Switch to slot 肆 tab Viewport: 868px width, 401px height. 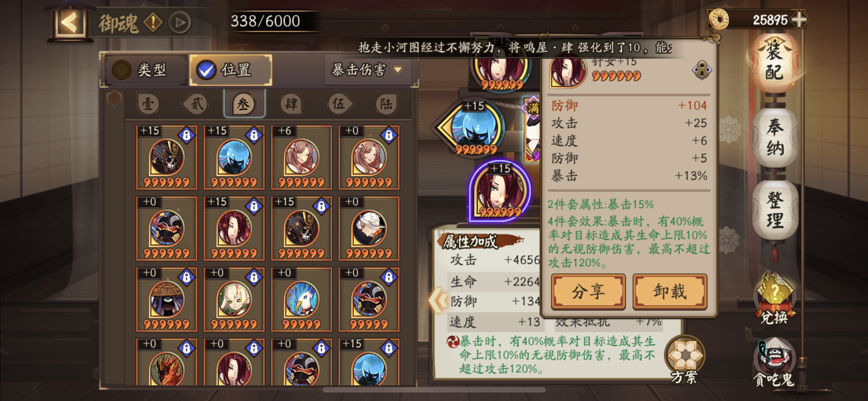click(291, 104)
